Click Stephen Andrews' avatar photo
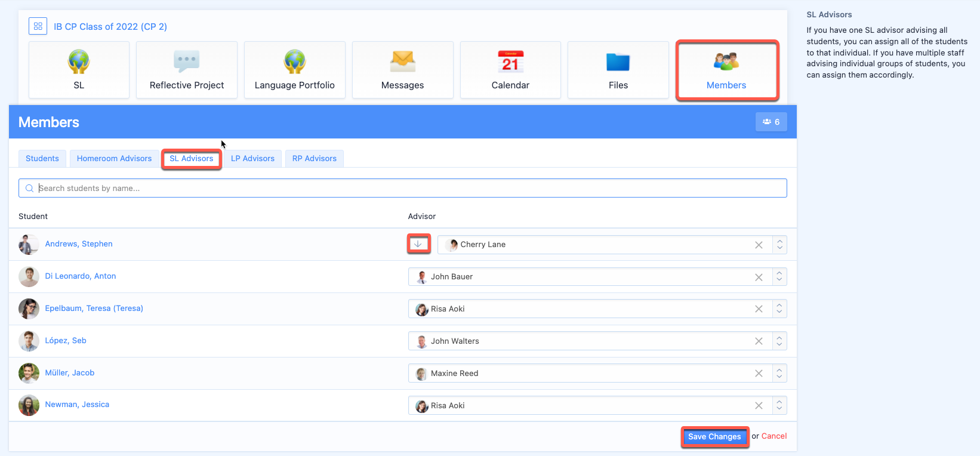The width and height of the screenshot is (980, 456). [x=29, y=244]
